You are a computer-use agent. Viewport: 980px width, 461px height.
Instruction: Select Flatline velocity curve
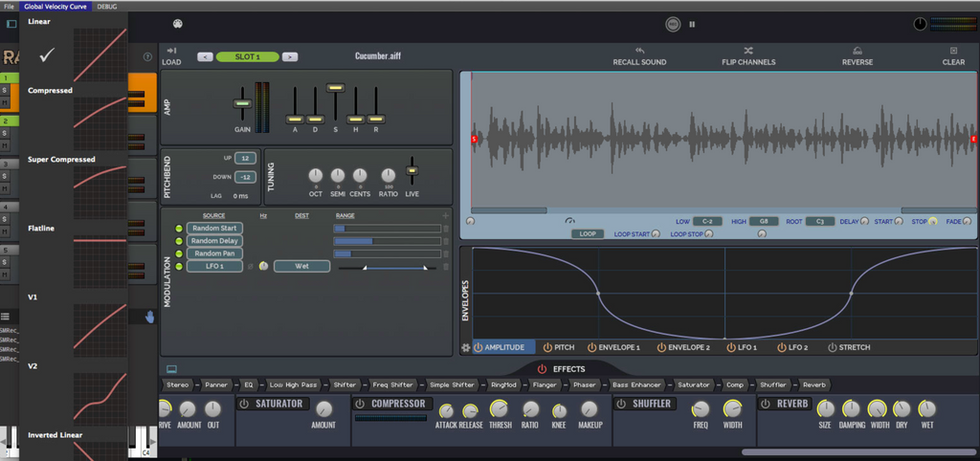(x=74, y=256)
